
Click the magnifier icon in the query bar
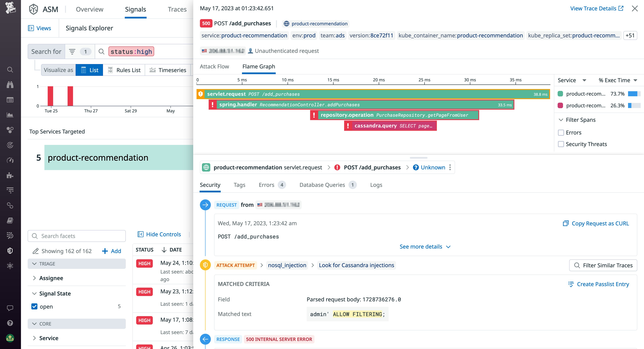pyautogui.click(x=101, y=51)
